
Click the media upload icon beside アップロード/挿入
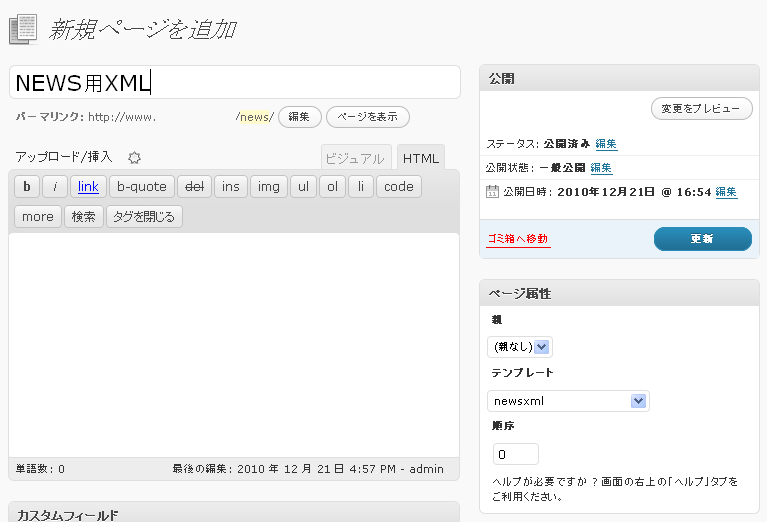pyautogui.click(x=134, y=158)
